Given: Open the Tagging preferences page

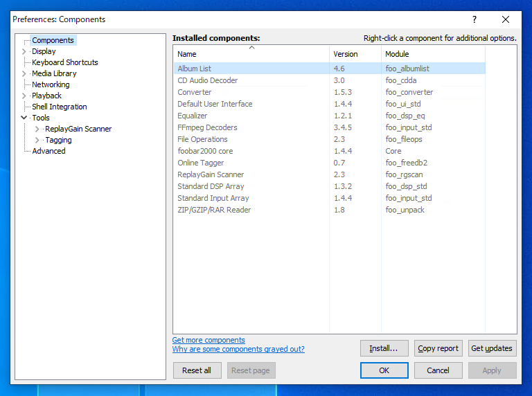Looking at the screenshot, I should point(58,140).
